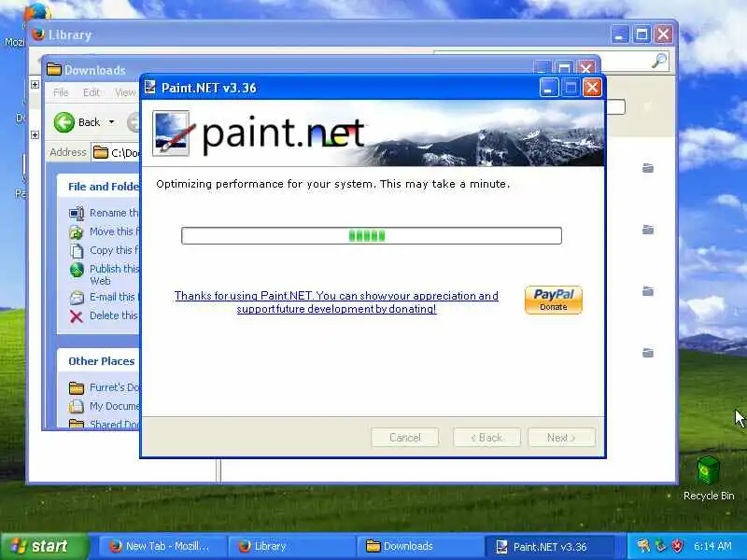The image size is (747, 560).
Task: Expand the top tree node in Library
Action: pyautogui.click(x=35, y=84)
